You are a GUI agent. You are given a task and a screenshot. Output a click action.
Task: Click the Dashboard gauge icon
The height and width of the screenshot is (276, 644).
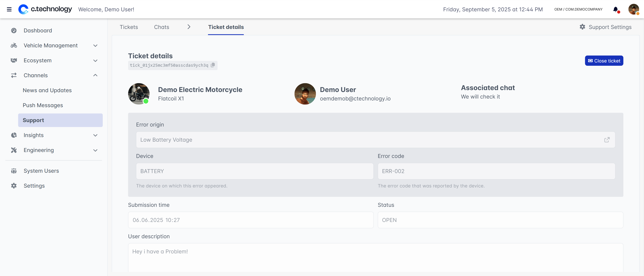14,30
